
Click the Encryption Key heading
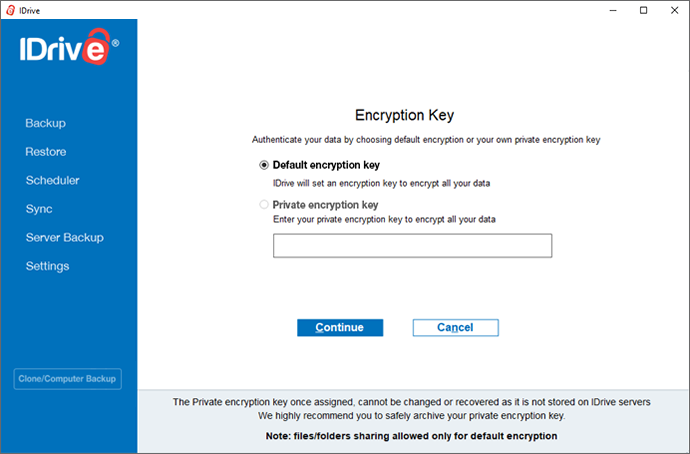[x=413, y=115]
